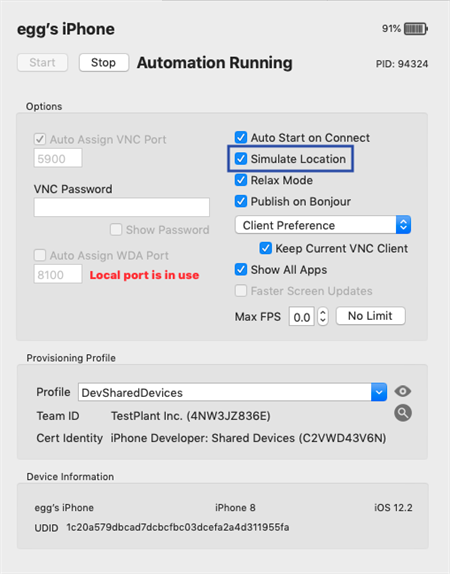The width and height of the screenshot is (450, 574).
Task: Click the Faster Screen Updates checkbox
Action: 241,291
